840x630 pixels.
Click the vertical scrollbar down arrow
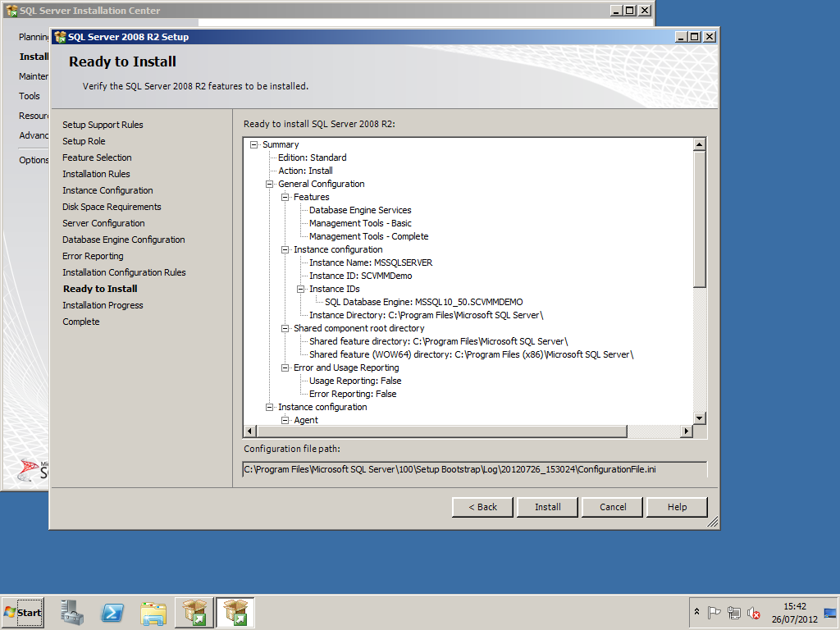tap(699, 418)
